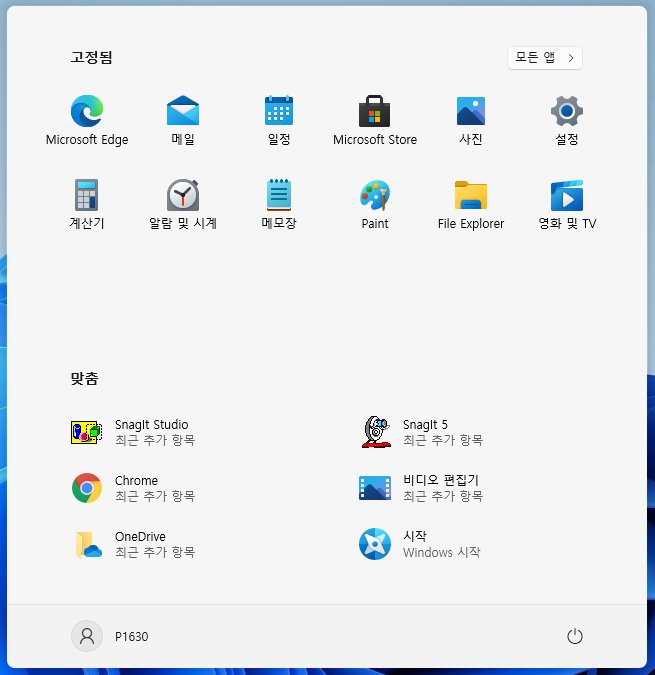Click 최근 추가 항목 under SnagIt 5
Screen dimensions: 655x675
[x=443, y=440]
